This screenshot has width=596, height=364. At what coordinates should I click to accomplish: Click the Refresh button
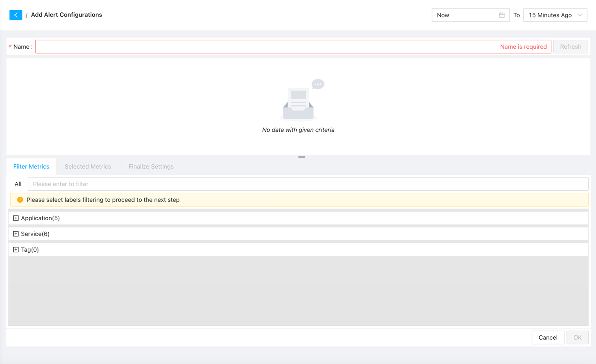[x=570, y=47]
